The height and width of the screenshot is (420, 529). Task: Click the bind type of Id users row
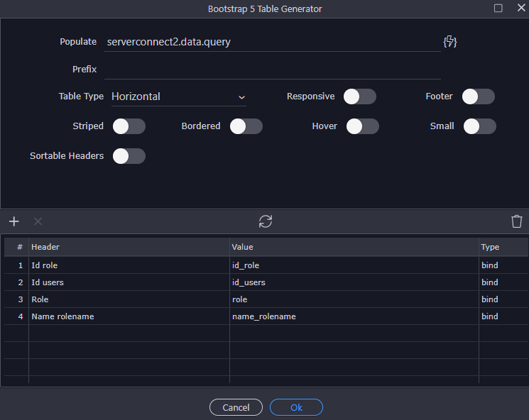[503, 282]
